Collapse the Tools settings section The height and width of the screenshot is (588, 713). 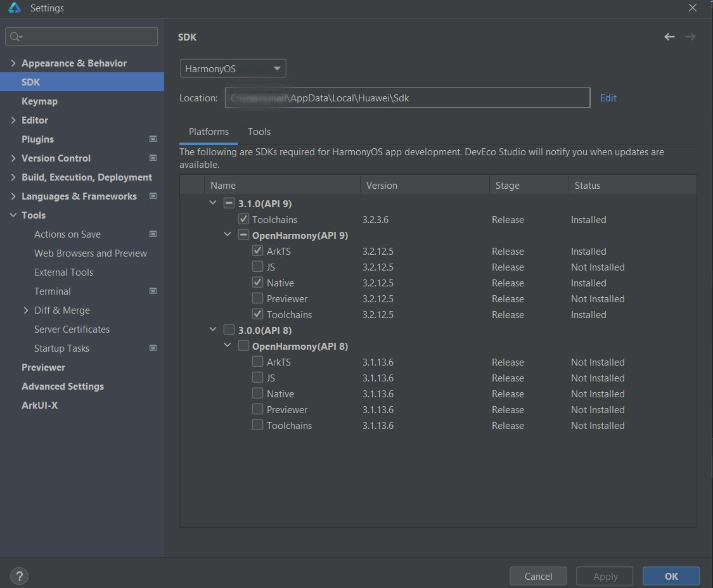13,215
